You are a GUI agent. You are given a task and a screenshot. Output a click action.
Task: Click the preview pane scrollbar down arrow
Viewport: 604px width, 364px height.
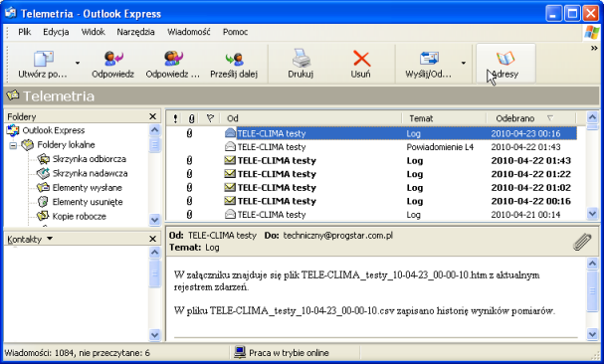(x=592, y=334)
